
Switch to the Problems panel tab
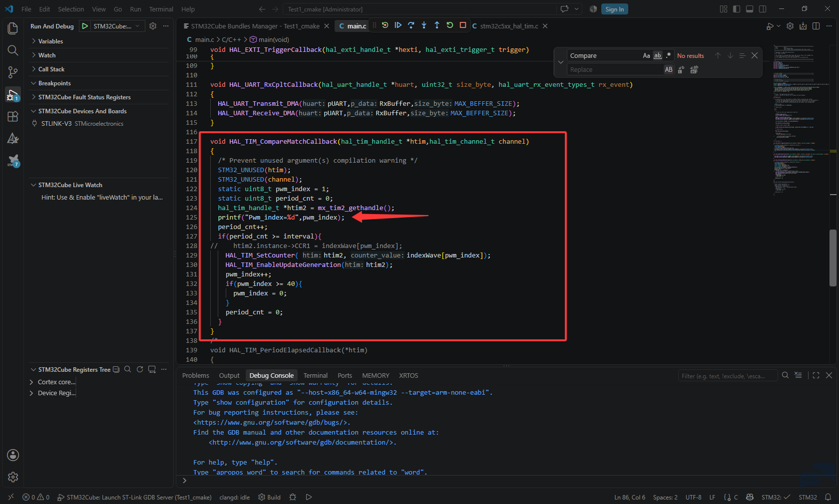coord(196,375)
